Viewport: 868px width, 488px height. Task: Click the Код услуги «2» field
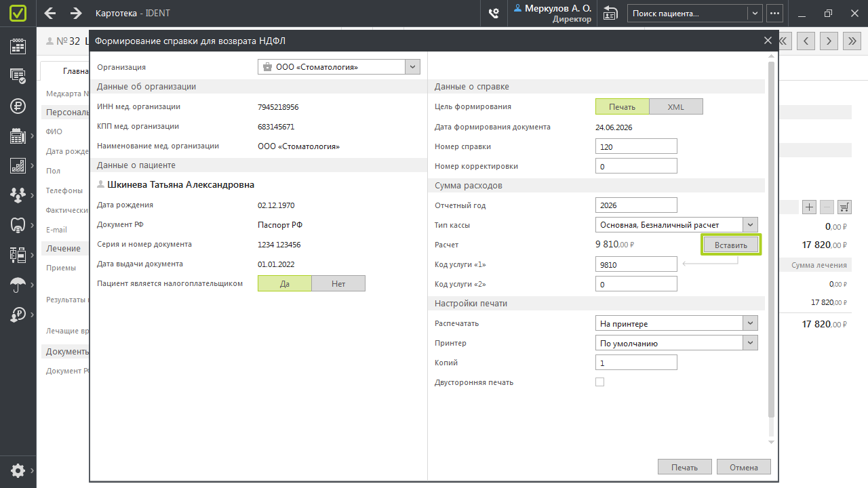pos(636,284)
